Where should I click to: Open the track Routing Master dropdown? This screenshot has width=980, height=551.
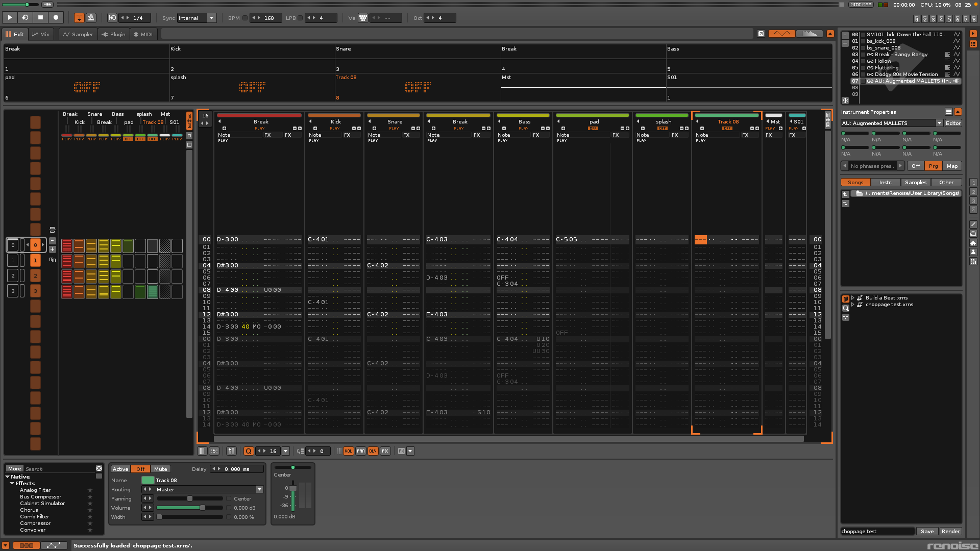pyautogui.click(x=260, y=489)
